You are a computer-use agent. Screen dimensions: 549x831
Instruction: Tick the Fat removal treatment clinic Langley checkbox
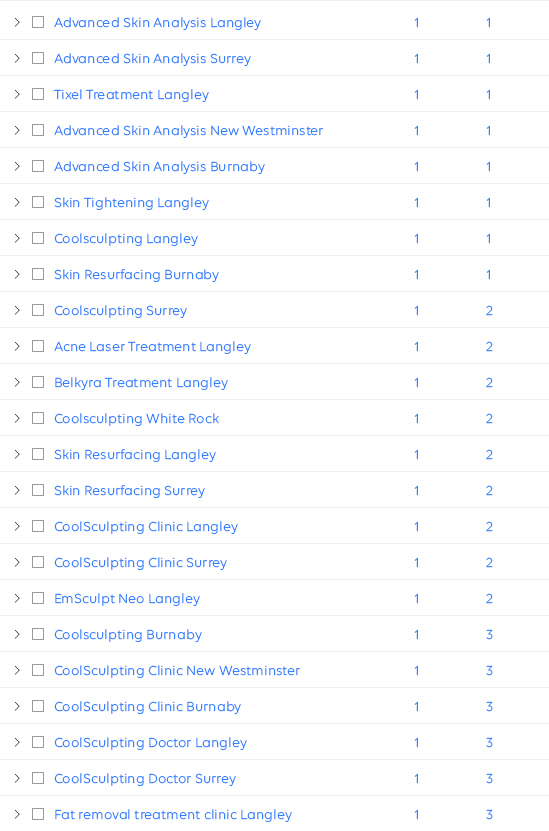coord(38,815)
